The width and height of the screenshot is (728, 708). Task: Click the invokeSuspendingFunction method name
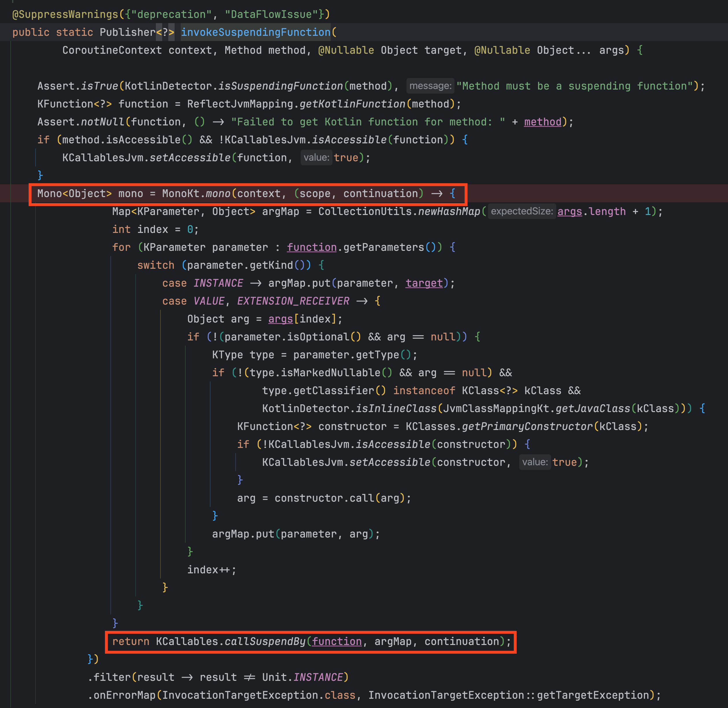pyautogui.click(x=255, y=32)
